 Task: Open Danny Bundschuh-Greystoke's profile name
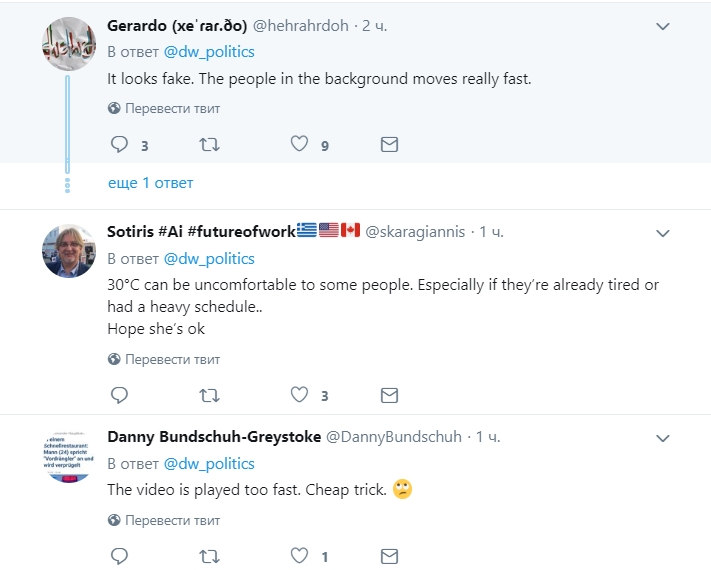213,437
